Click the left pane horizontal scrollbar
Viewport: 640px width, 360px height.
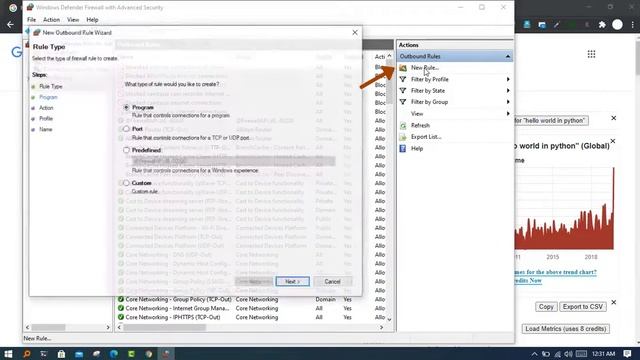click(x=49, y=327)
